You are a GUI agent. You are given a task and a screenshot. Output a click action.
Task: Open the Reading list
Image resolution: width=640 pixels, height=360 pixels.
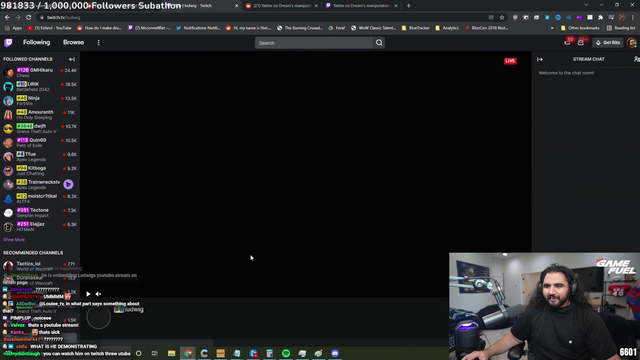pyautogui.click(x=621, y=28)
